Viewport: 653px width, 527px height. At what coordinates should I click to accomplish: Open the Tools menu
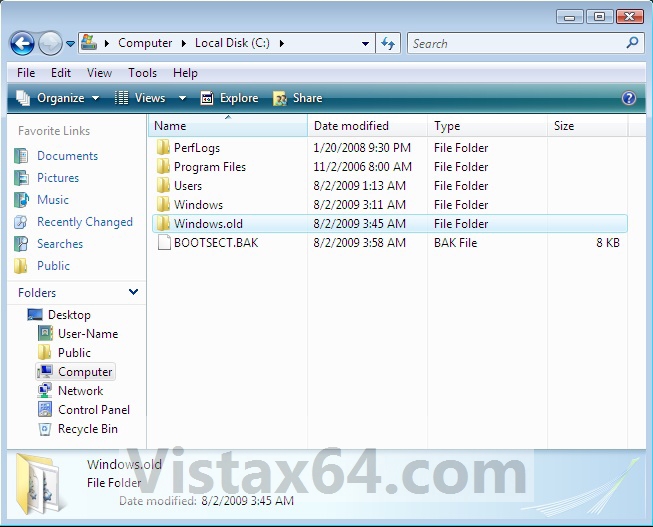coord(142,73)
